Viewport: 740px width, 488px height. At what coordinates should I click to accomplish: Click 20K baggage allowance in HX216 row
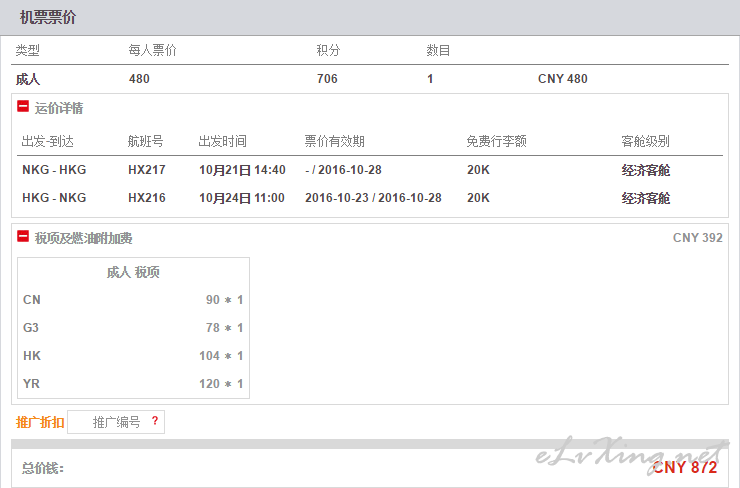pyautogui.click(x=479, y=198)
